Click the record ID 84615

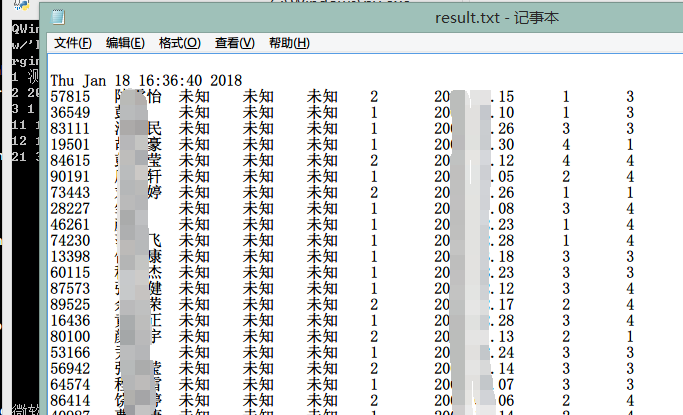click(x=70, y=161)
